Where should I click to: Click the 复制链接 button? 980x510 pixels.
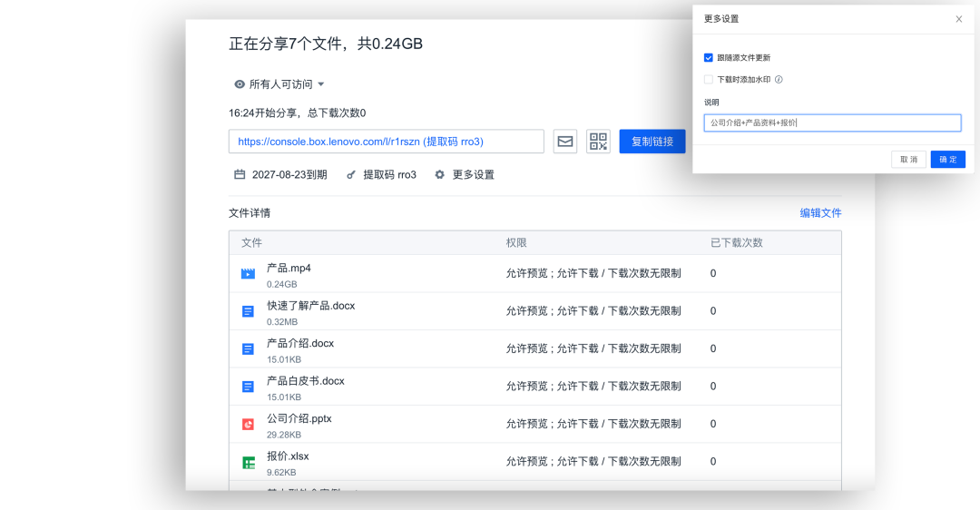[652, 142]
